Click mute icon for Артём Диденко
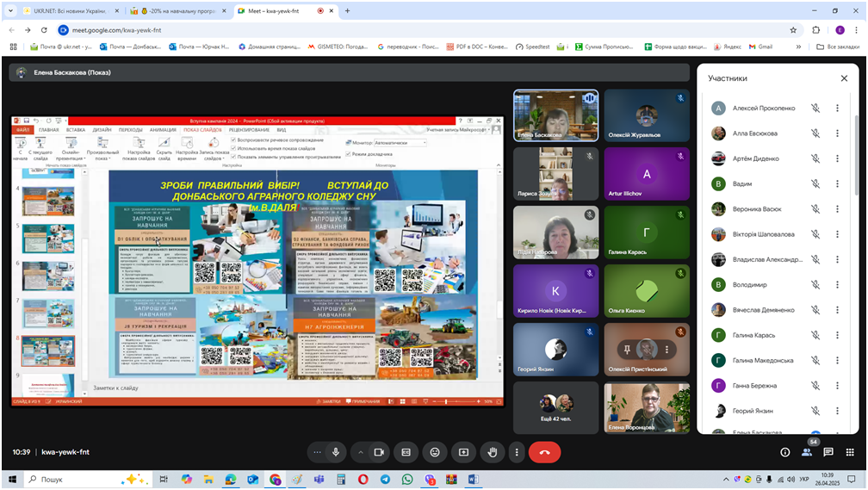 click(815, 158)
